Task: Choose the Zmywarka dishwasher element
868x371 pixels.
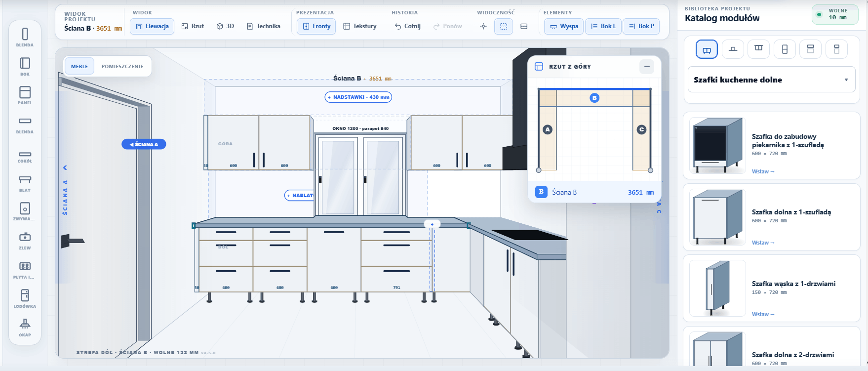Action: point(25,211)
